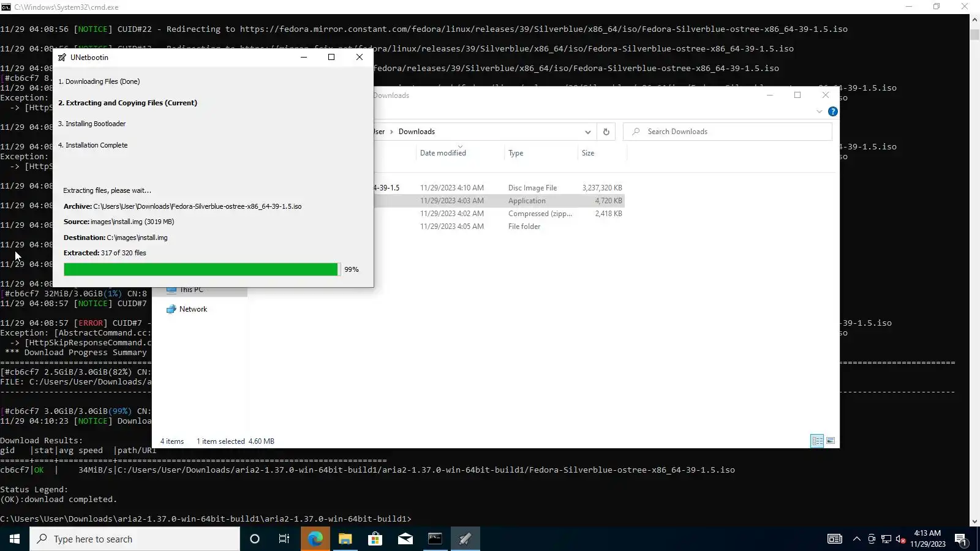Click the '11/29/2023 4:05 AM' date cell
This screenshot has height=551, width=980.
click(x=452, y=227)
